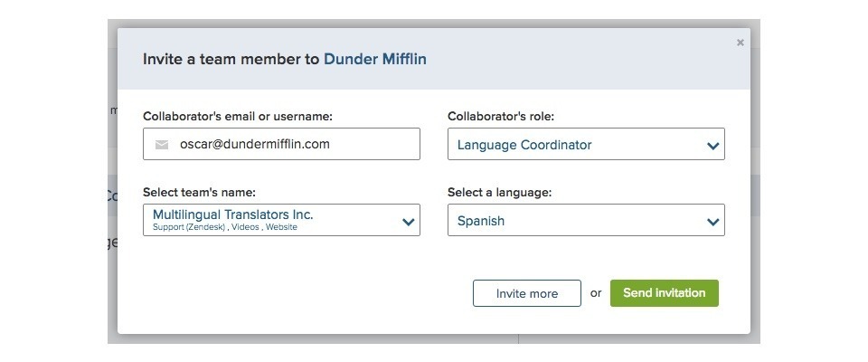The height and width of the screenshot is (362, 868).
Task: Click the "Select a language" label
Action: pyautogui.click(x=500, y=192)
